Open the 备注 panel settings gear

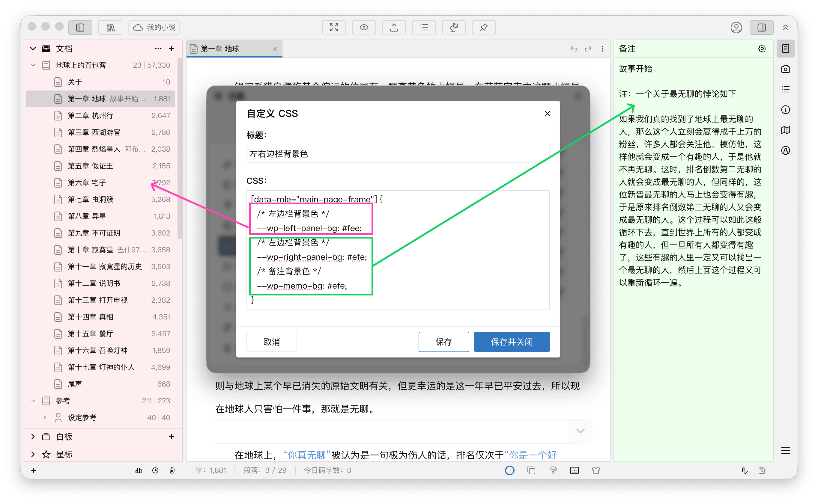point(762,49)
